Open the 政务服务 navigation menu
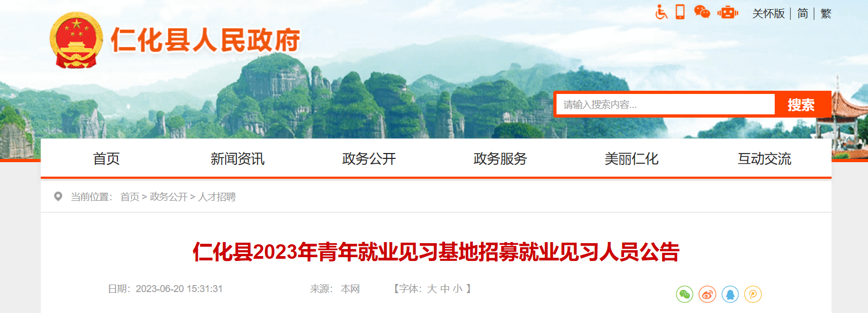This screenshot has height=313, width=868. tap(500, 158)
